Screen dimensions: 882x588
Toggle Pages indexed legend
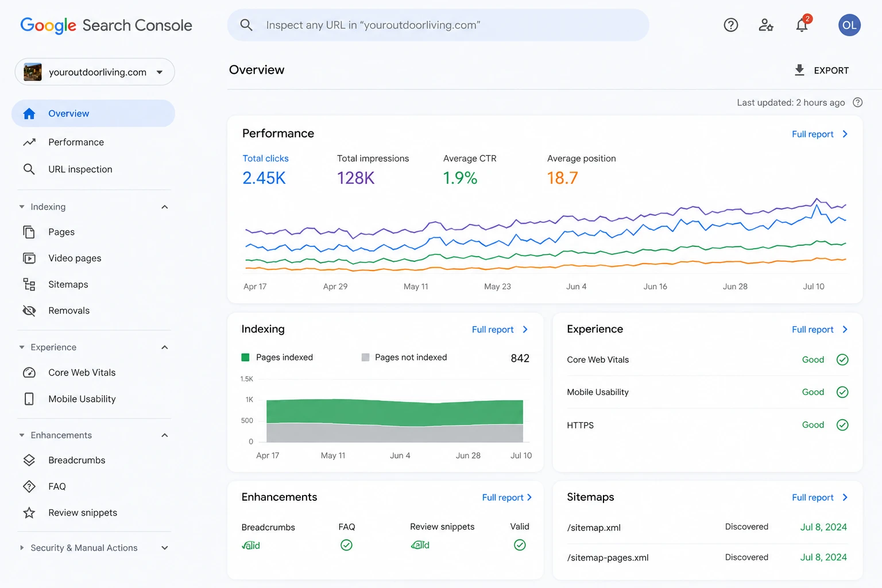coord(277,357)
